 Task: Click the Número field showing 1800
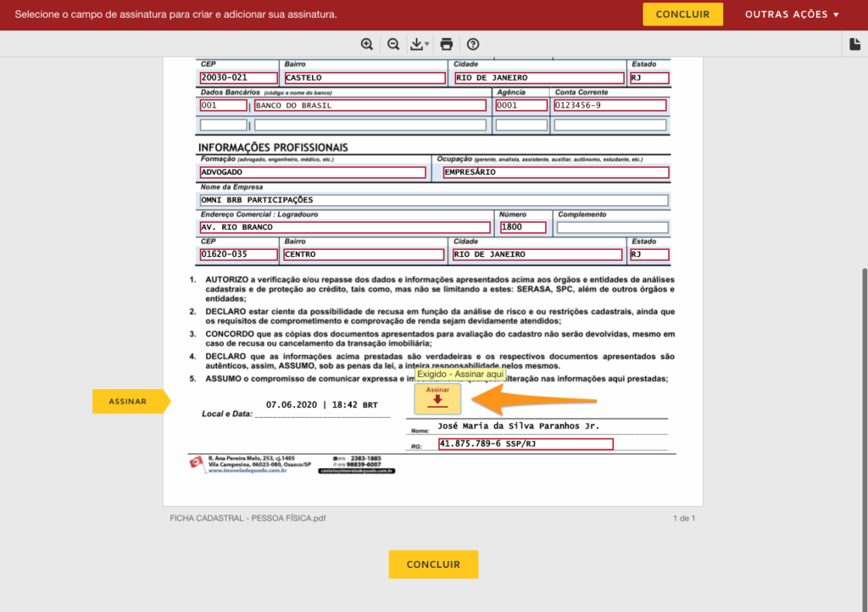[523, 227]
